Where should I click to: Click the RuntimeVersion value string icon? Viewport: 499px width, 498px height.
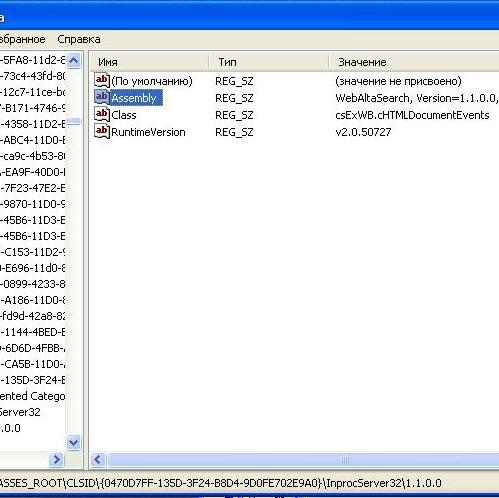click(102, 132)
